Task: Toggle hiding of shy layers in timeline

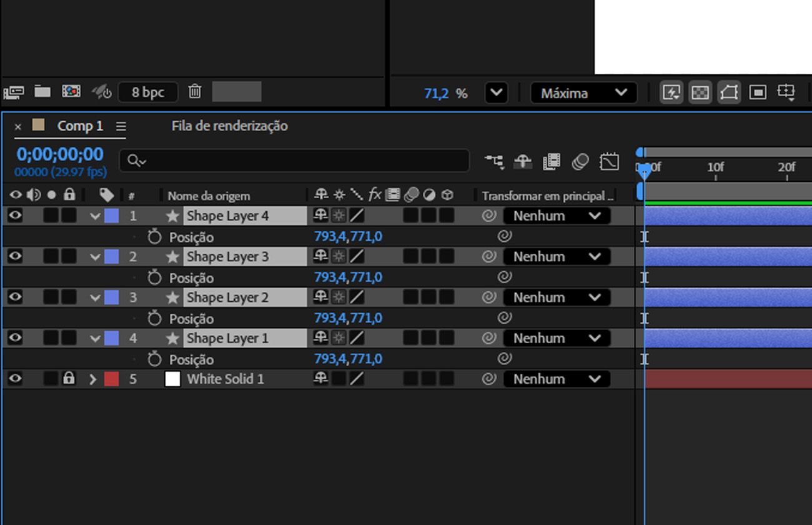Action: pyautogui.click(x=523, y=162)
